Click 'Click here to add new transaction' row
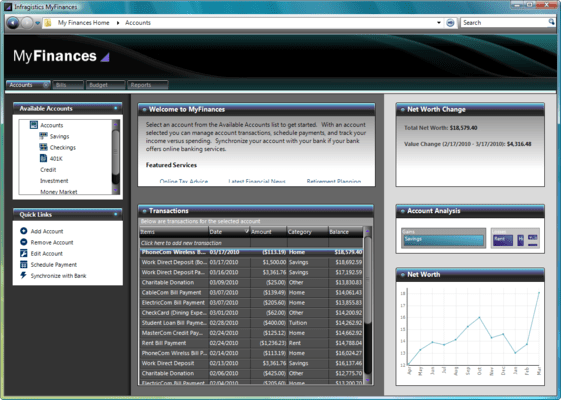Screen dimensions: 561x400 pyautogui.click(x=251, y=243)
